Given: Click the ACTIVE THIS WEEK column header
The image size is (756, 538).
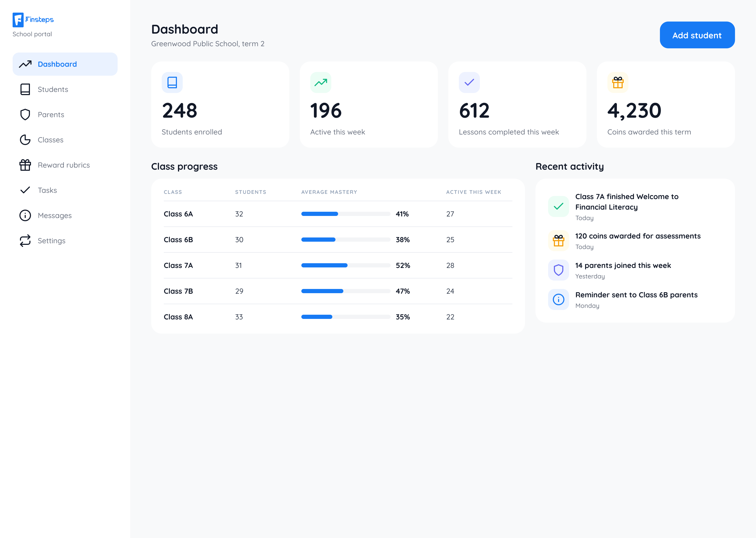Looking at the screenshot, I should click(474, 192).
